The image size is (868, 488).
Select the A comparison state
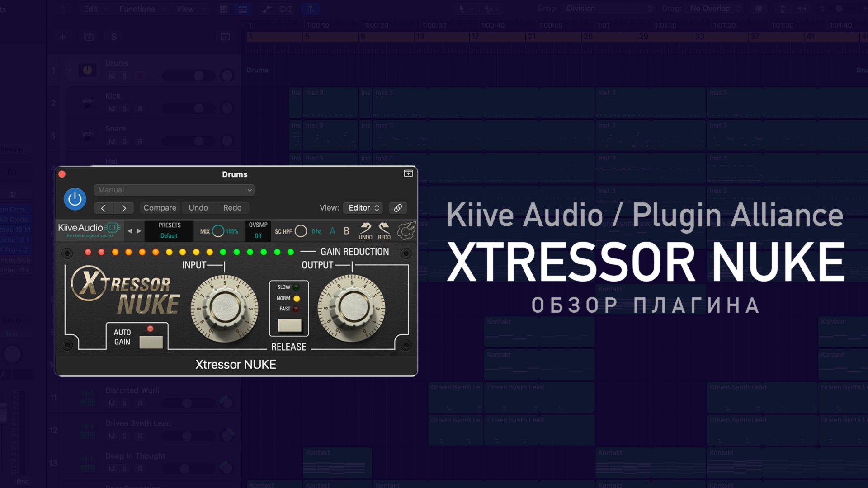[332, 231]
